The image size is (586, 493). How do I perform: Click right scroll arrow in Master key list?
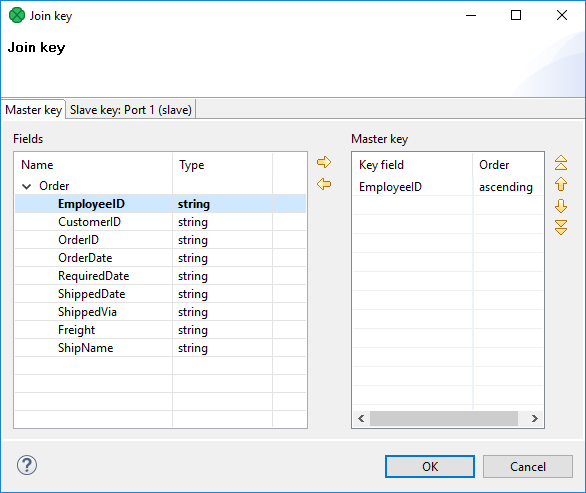pos(535,418)
